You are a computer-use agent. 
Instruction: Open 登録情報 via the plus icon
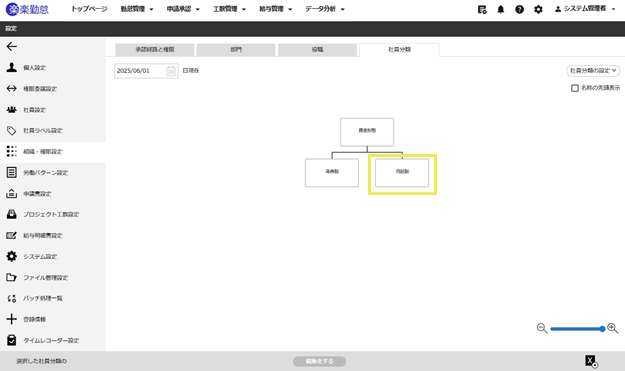click(12, 319)
